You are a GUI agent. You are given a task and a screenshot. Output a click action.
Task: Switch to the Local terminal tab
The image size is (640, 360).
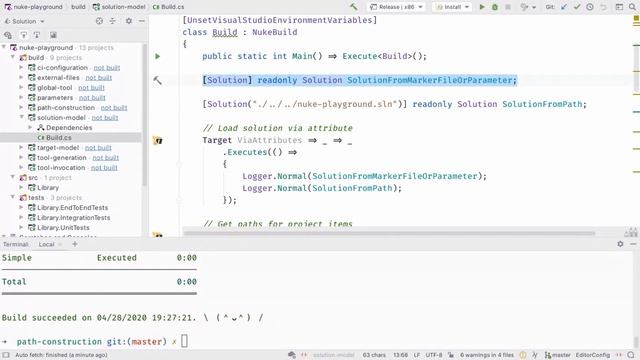click(x=47, y=244)
